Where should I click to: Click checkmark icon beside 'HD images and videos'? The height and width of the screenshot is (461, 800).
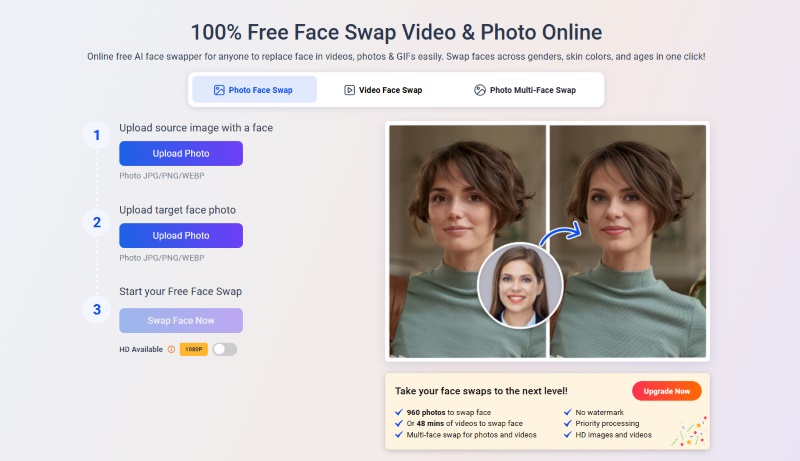[567, 435]
